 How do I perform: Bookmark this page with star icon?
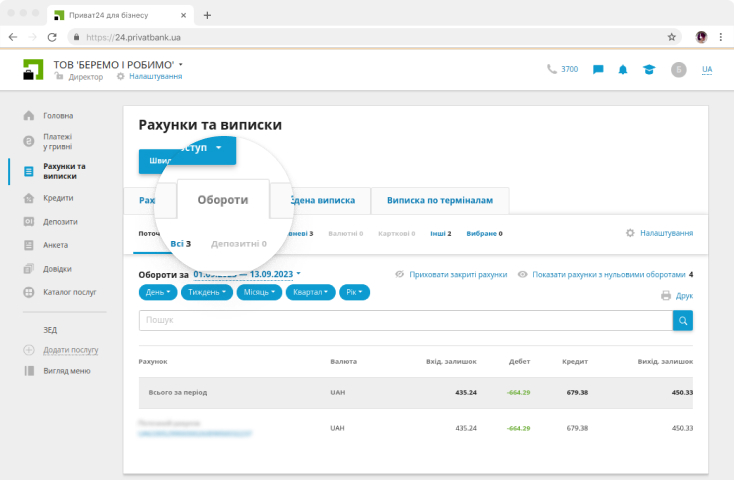672,37
